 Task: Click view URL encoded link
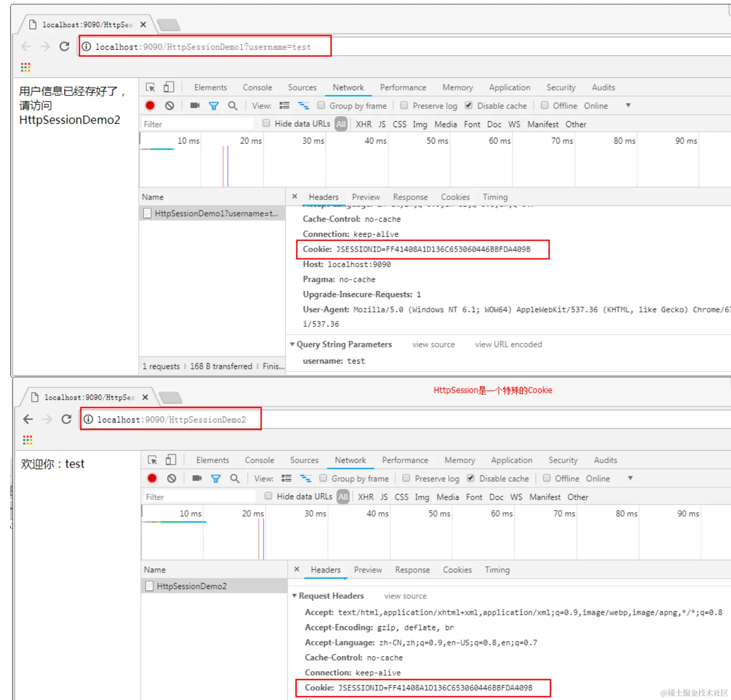click(x=508, y=344)
